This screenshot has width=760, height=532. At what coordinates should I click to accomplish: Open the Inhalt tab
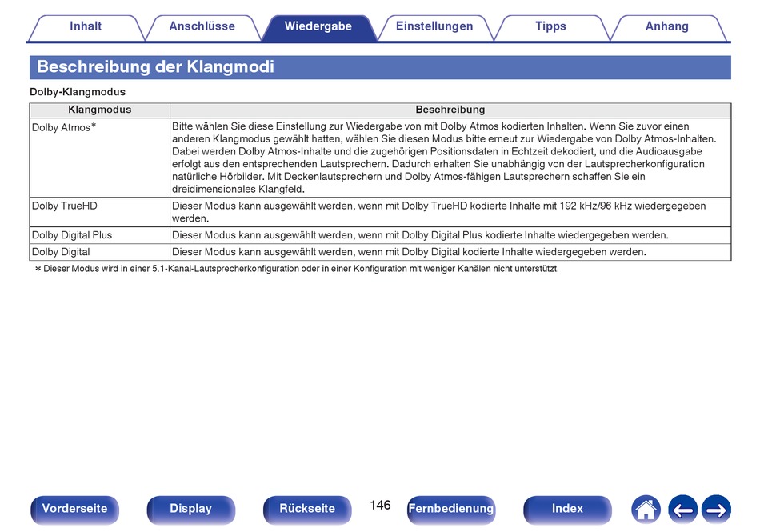pos(86,27)
